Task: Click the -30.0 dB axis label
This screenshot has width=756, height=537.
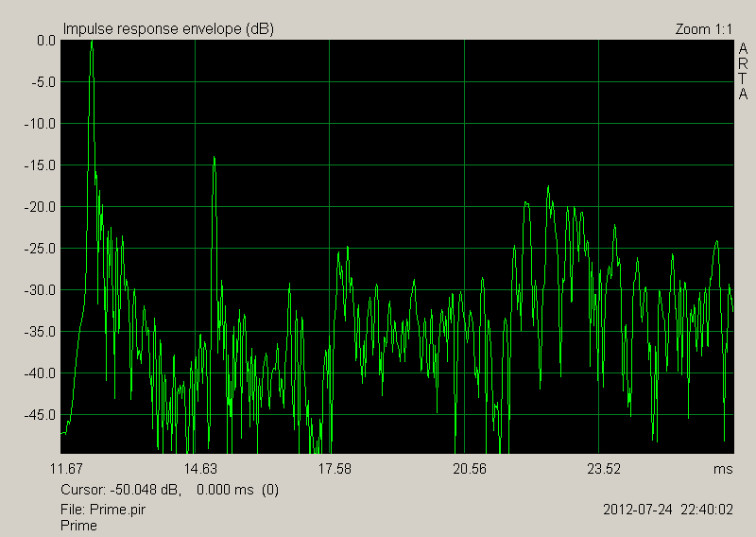Action: click(x=40, y=290)
